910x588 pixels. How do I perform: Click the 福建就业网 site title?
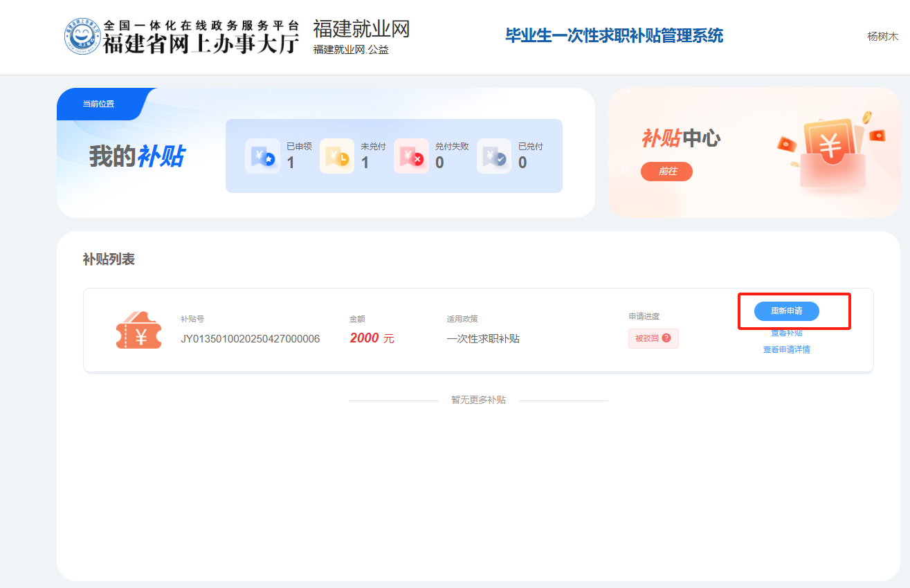tap(361, 29)
